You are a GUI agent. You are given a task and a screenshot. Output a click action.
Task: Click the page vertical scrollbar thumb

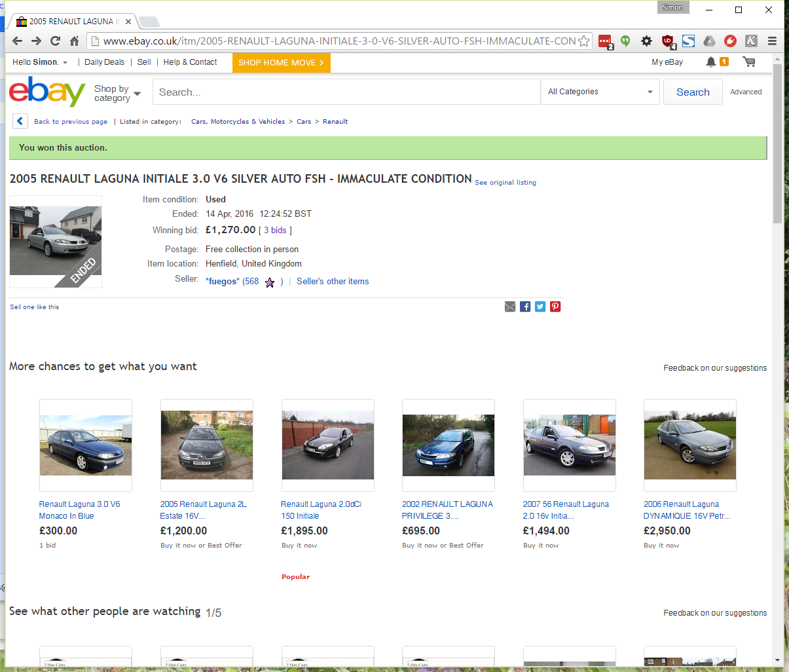777,144
